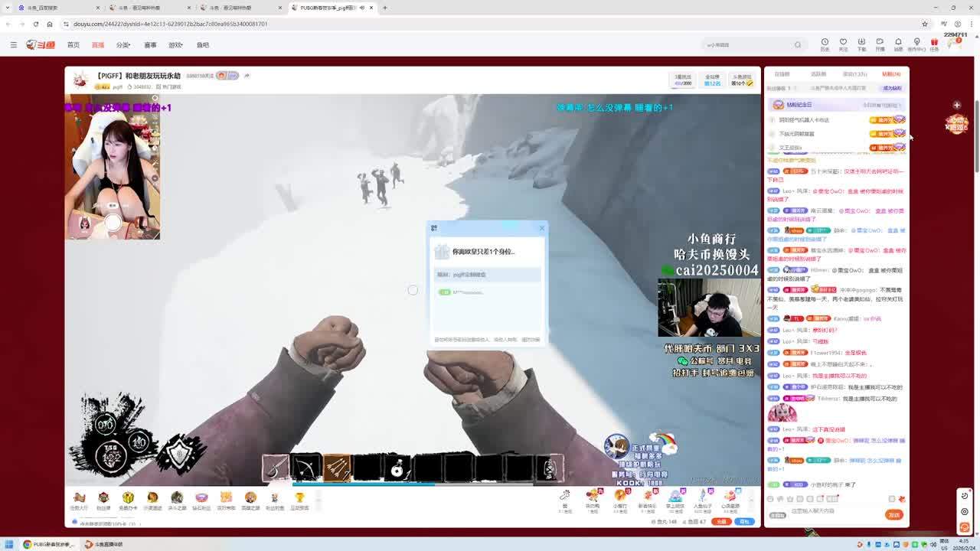
Task: Open the user avatar menu
Action: click(955, 43)
